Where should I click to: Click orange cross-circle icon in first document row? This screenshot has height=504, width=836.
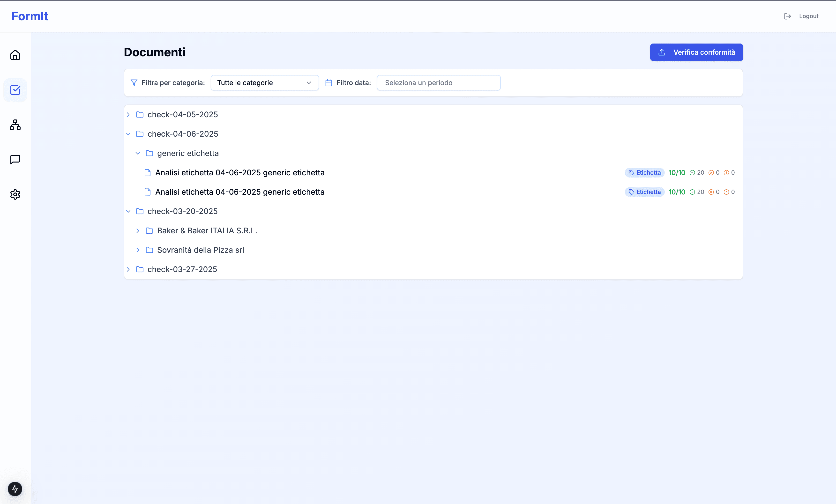711,173
